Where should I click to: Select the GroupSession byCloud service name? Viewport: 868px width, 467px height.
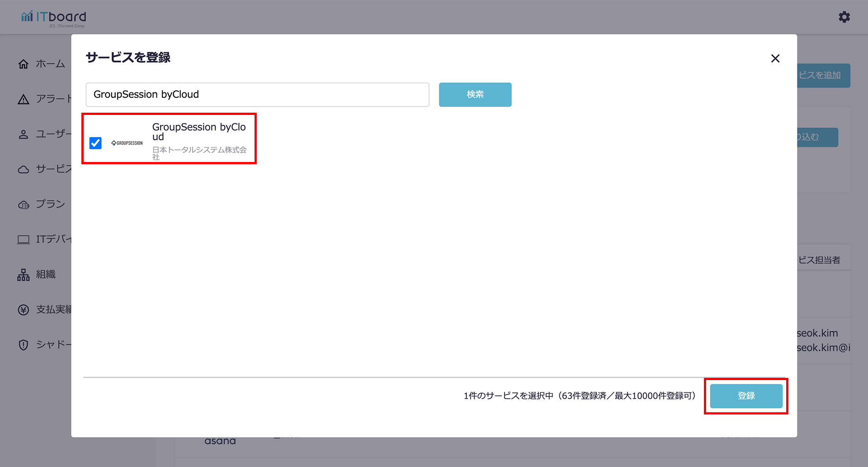(199, 132)
